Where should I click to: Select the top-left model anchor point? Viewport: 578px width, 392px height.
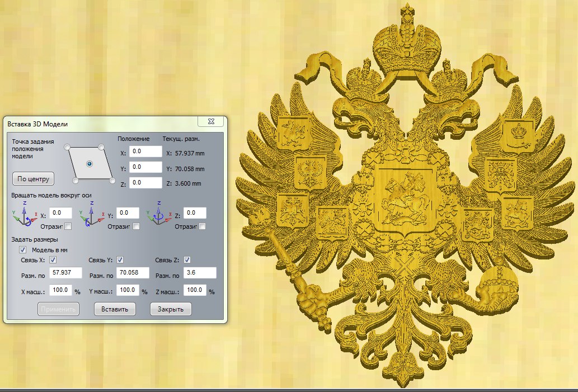[67, 147]
